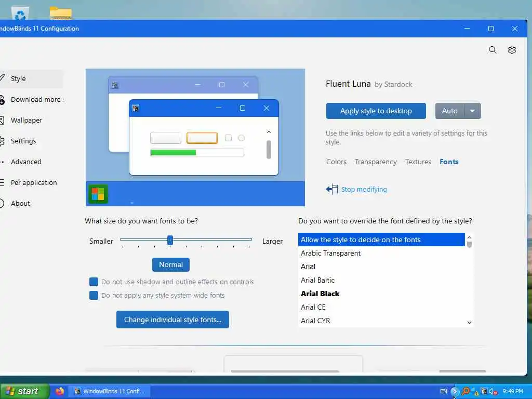Click the Windows logo in style preview
The height and width of the screenshot is (399, 532).
click(x=98, y=194)
